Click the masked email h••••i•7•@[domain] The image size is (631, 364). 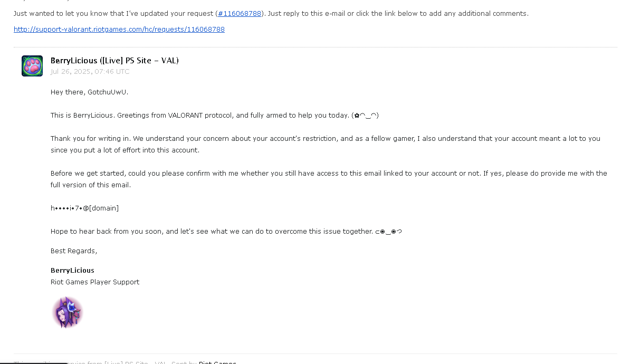click(x=84, y=208)
